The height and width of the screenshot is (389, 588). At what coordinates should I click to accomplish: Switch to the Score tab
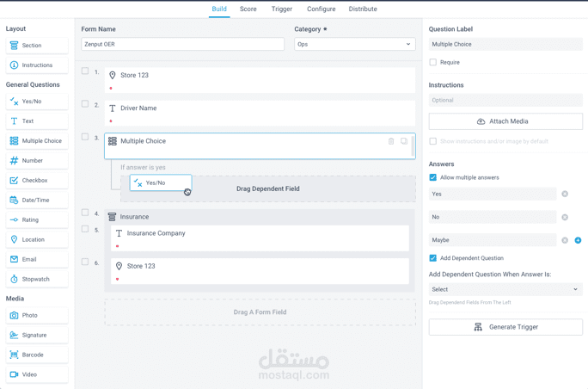click(248, 9)
